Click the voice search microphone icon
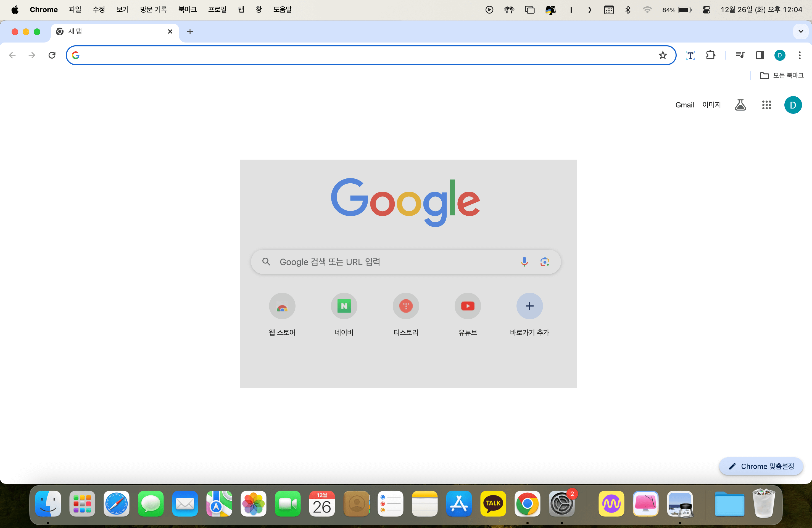812x528 pixels. pos(524,262)
